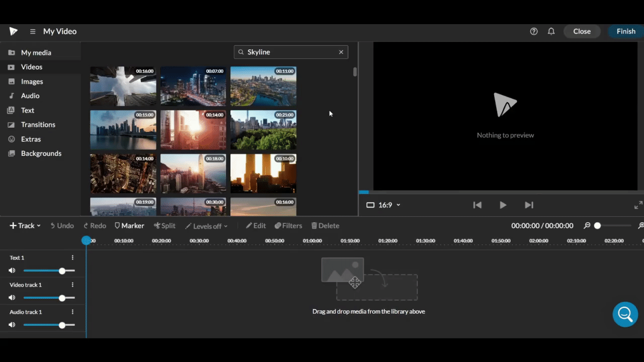The width and height of the screenshot is (644, 362).
Task: Clear the Skyline search with the X
Action: [x=341, y=52]
